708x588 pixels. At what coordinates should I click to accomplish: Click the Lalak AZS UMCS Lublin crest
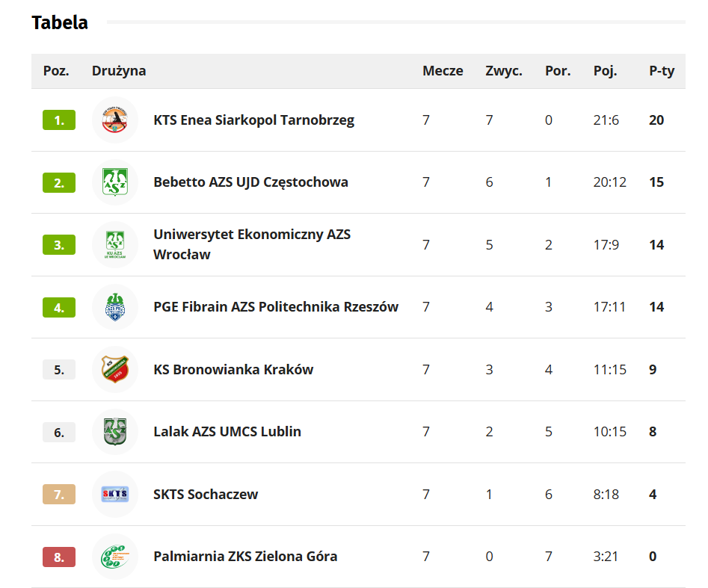(x=115, y=432)
